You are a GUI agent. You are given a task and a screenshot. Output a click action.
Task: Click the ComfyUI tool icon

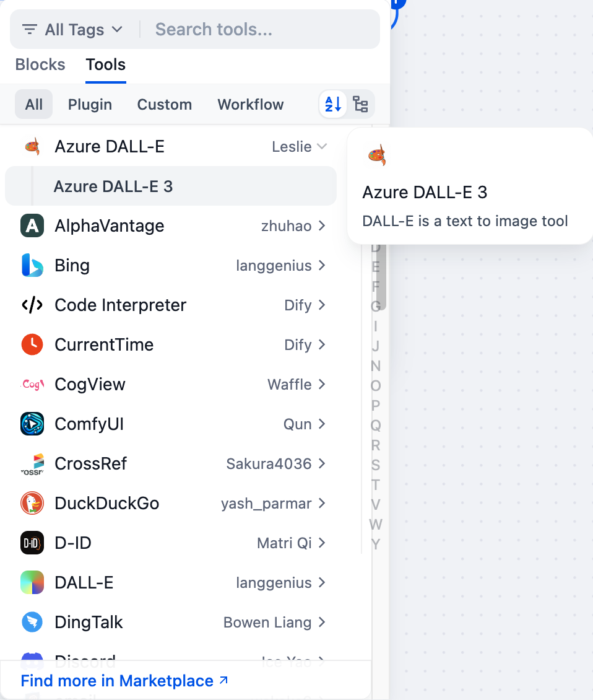(x=32, y=424)
